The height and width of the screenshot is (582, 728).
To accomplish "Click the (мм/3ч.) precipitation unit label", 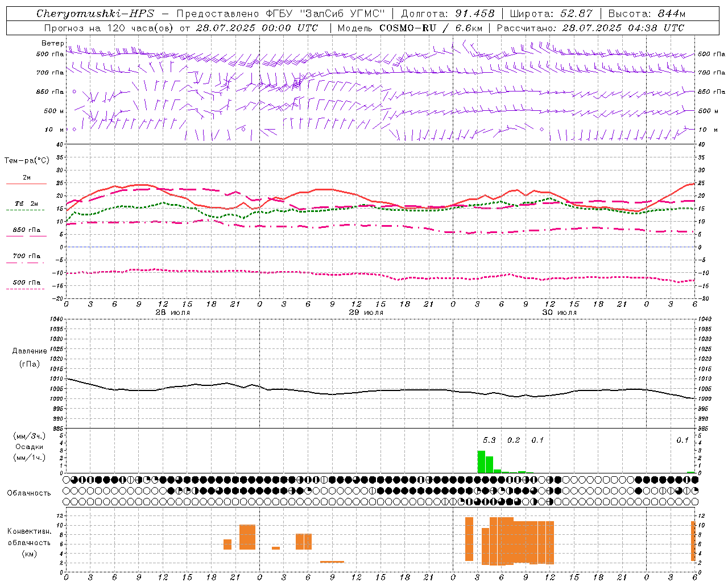I will (30, 436).
